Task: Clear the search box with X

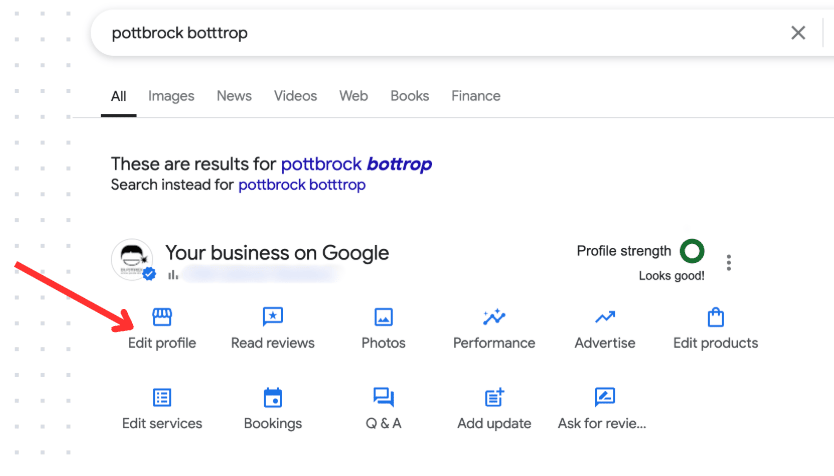Action: pos(798,33)
